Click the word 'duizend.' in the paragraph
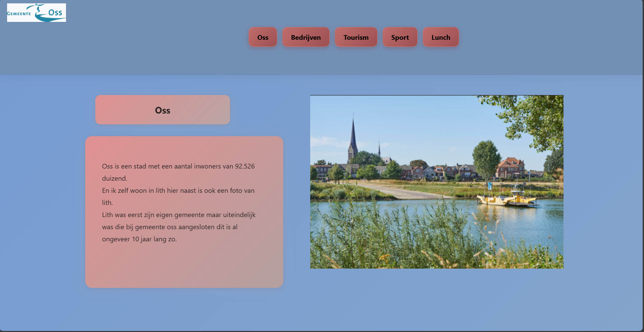The image size is (644, 332). 115,178
